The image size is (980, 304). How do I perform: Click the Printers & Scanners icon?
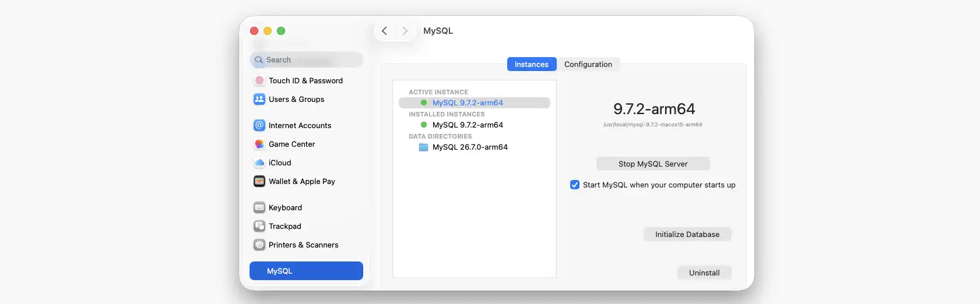(x=259, y=245)
